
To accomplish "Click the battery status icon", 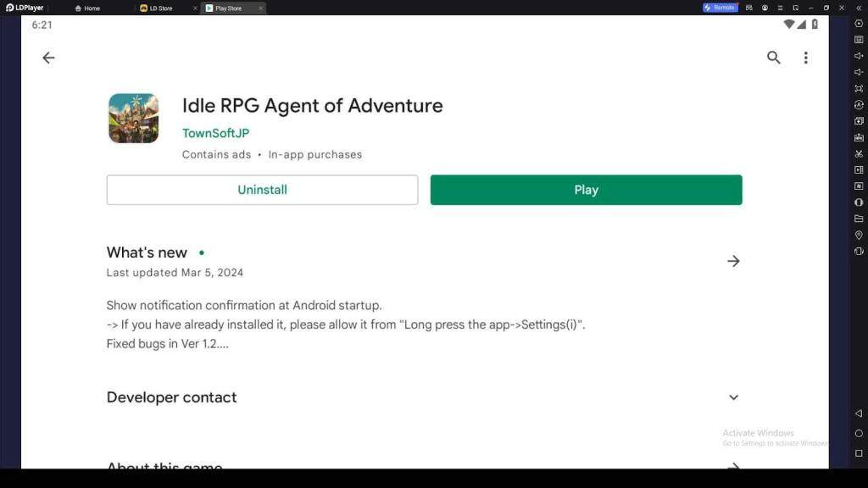I will [815, 25].
